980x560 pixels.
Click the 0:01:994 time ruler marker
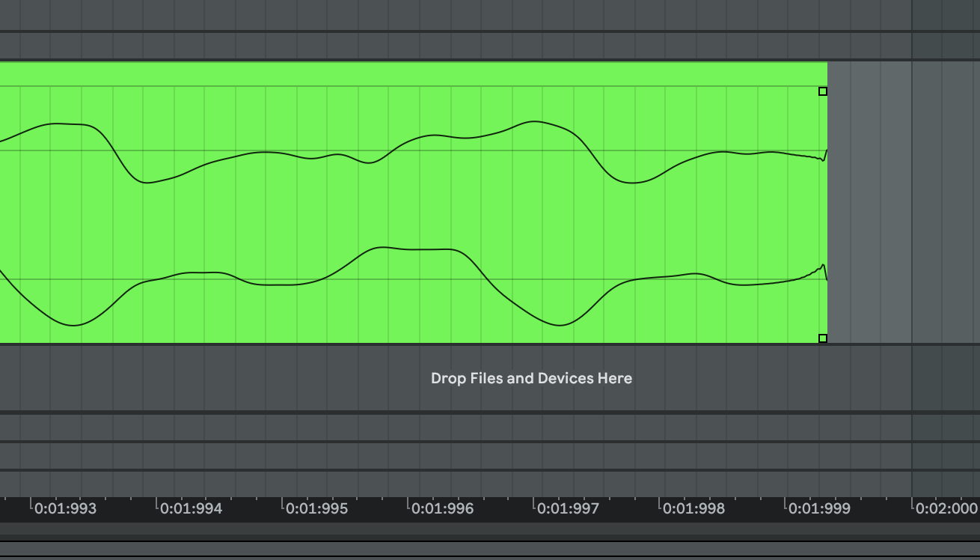192,508
